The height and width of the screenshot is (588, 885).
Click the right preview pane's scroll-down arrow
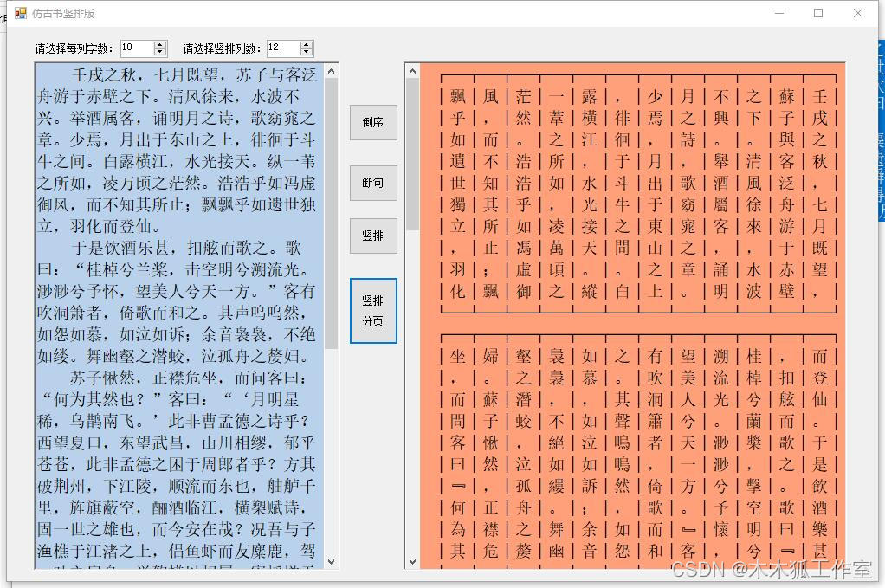click(412, 561)
